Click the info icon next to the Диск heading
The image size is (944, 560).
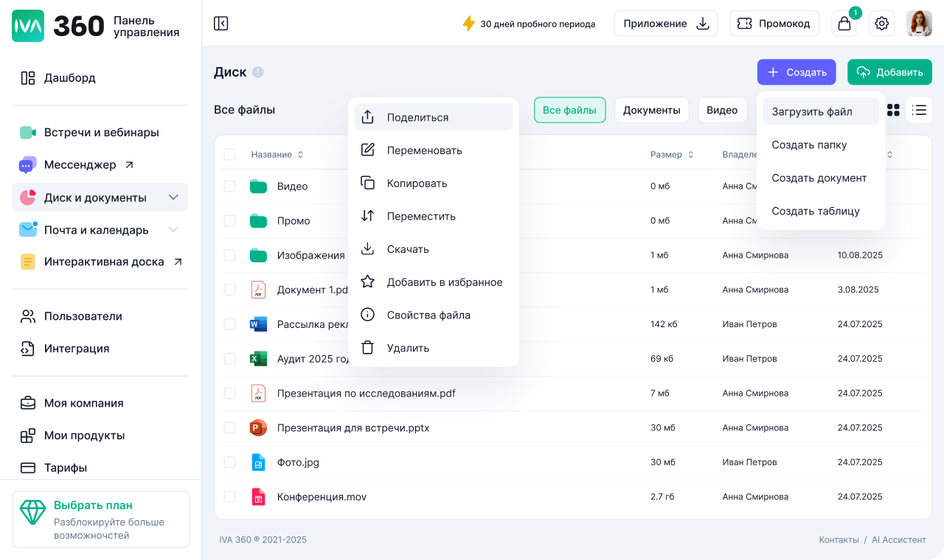pyautogui.click(x=257, y=71)
